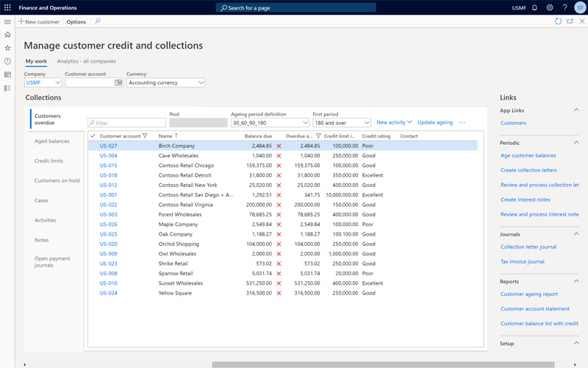Open the more options ellipsis
Viewport: 588px width, 368px height.
462,122
